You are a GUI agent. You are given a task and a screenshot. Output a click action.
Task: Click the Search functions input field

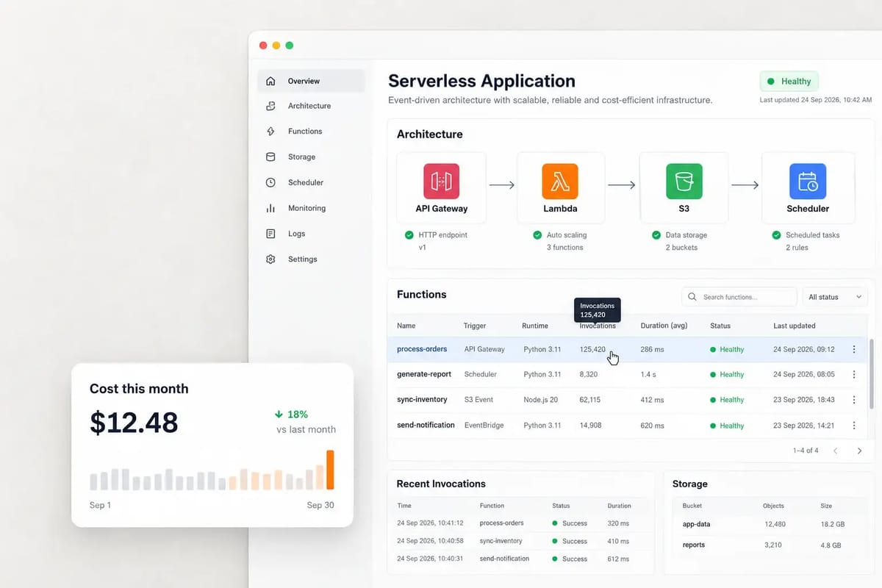tap(739, 297)
